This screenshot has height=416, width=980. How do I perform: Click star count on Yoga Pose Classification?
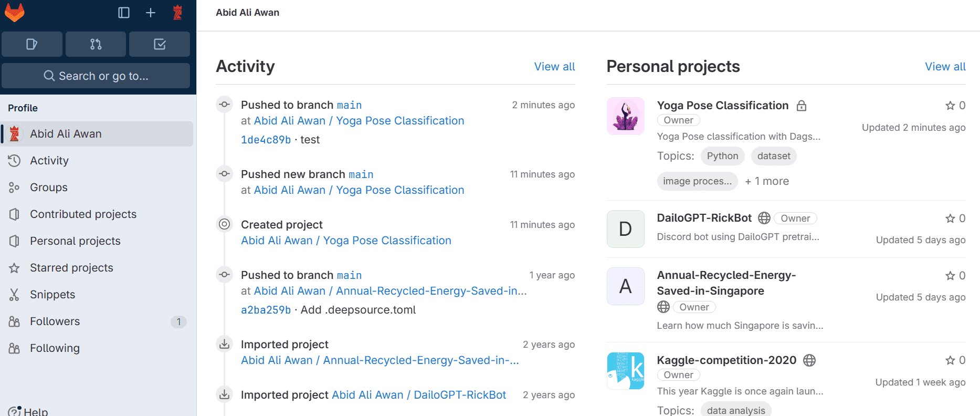[x=955, y=106]
